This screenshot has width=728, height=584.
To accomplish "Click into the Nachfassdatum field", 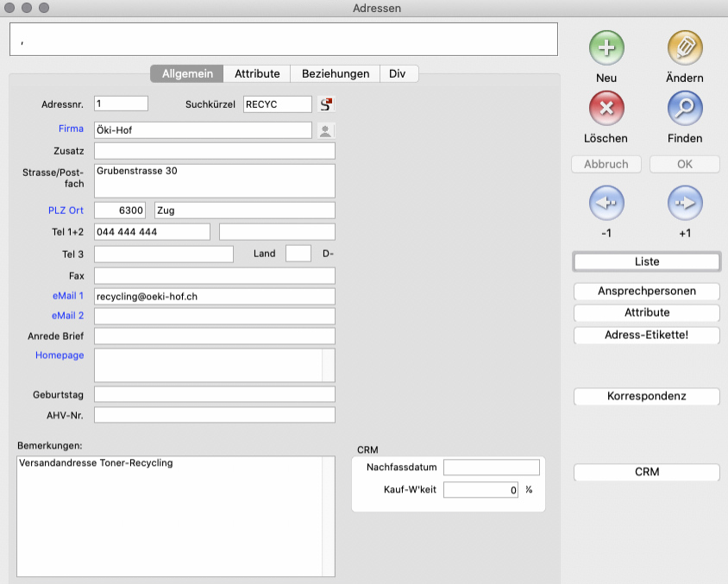I will point(491,468).
